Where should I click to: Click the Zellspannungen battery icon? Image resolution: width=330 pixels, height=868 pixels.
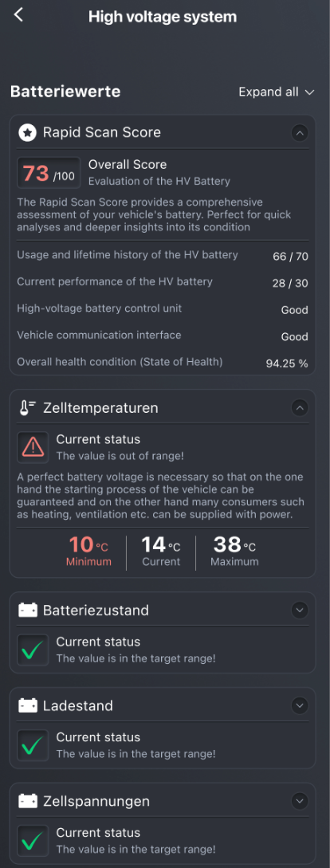tap(27, 801)
